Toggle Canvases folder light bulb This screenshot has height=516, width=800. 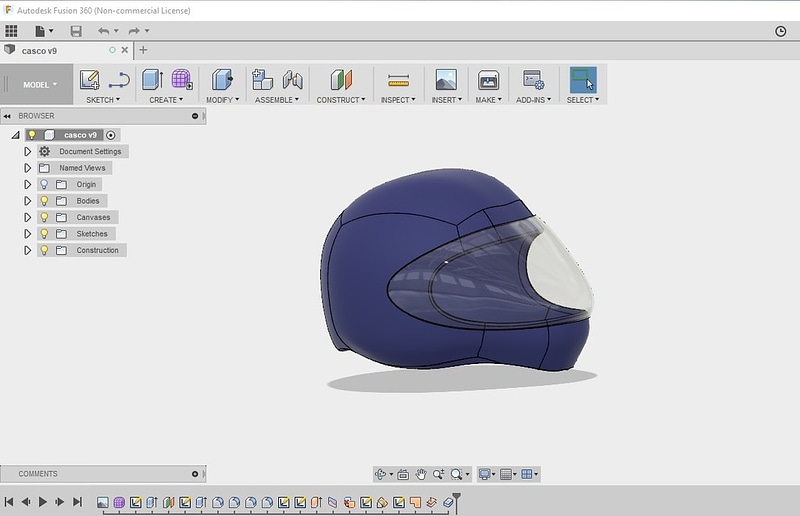44,217
